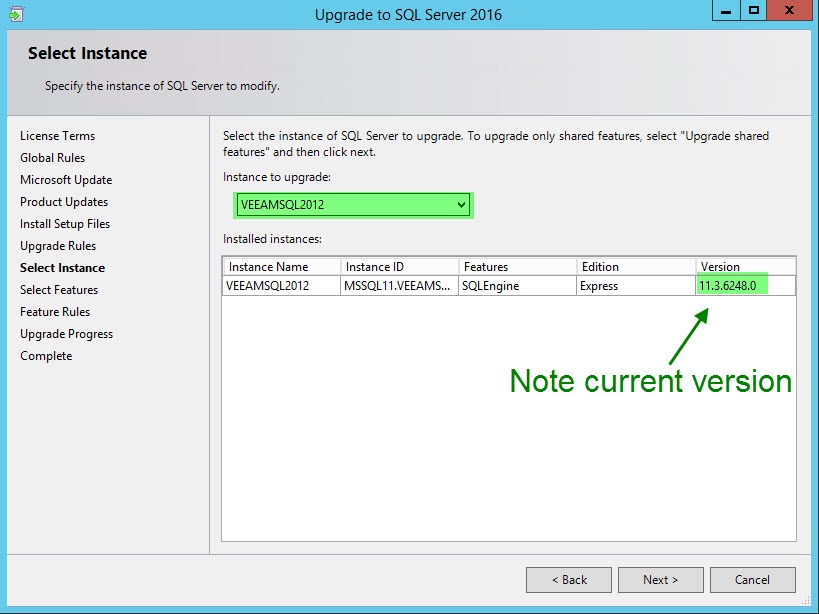
Task: Click the Feature Rules step
Action: pyautogui.click(x=55, y=311)
